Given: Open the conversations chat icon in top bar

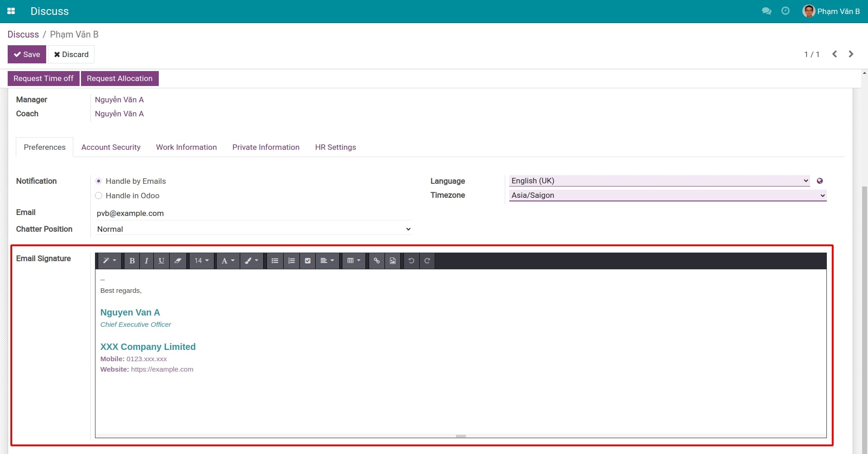Looking at the screenshot, I should click(766, 11).
